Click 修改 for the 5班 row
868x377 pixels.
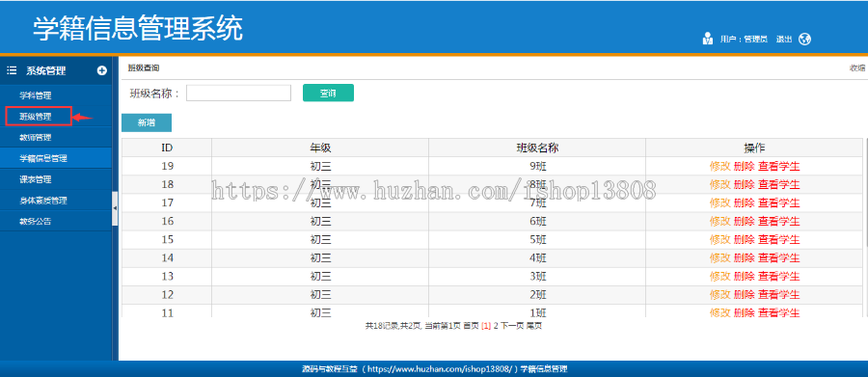pos(719,240)
